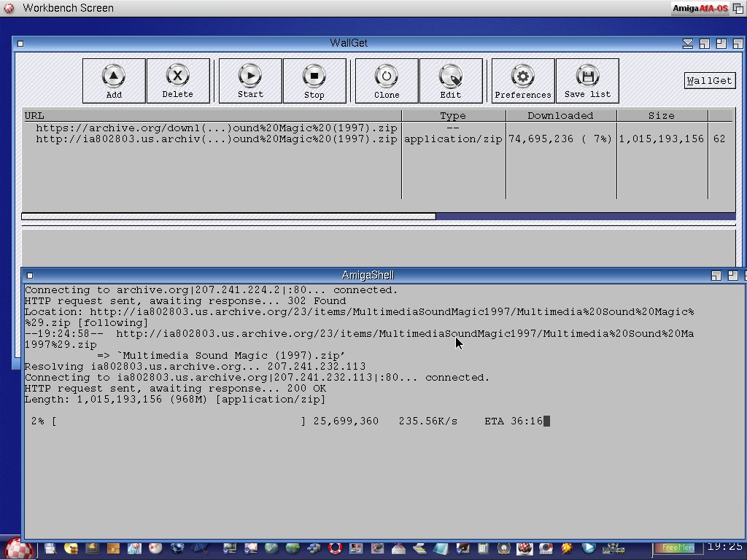Click the Amiga boing ball start icon

(19, 548)
